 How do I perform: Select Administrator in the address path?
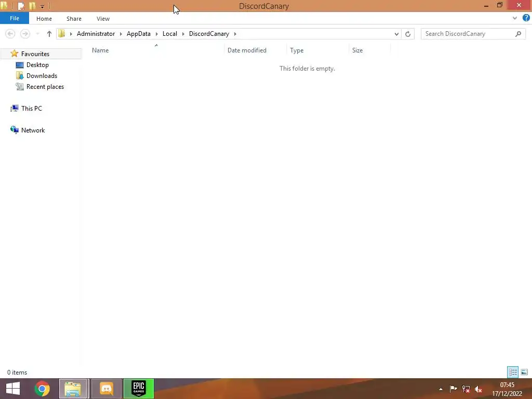[96, 34]
